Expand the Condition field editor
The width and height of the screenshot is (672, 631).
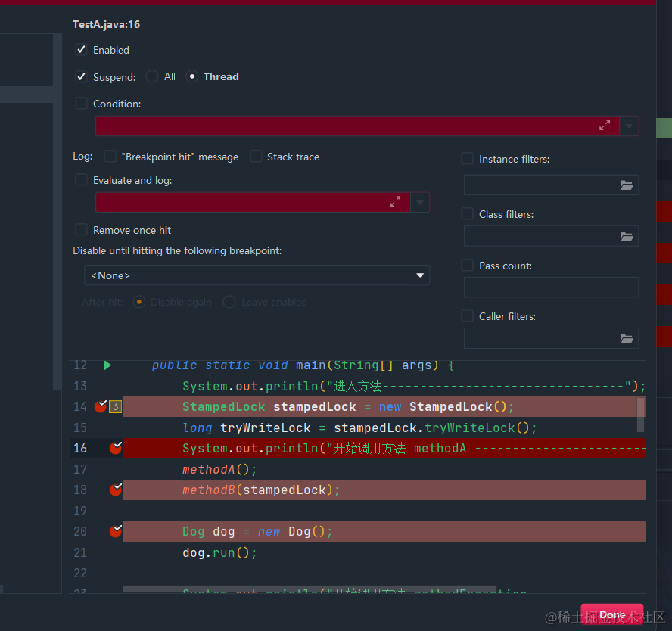(x=605, y=126)
